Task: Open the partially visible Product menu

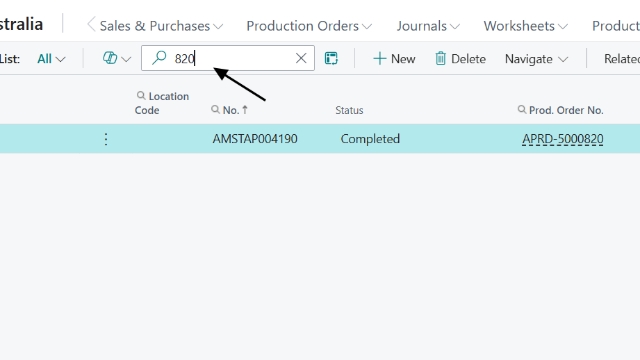Action: pyautogui.click(x=616, y=26)
